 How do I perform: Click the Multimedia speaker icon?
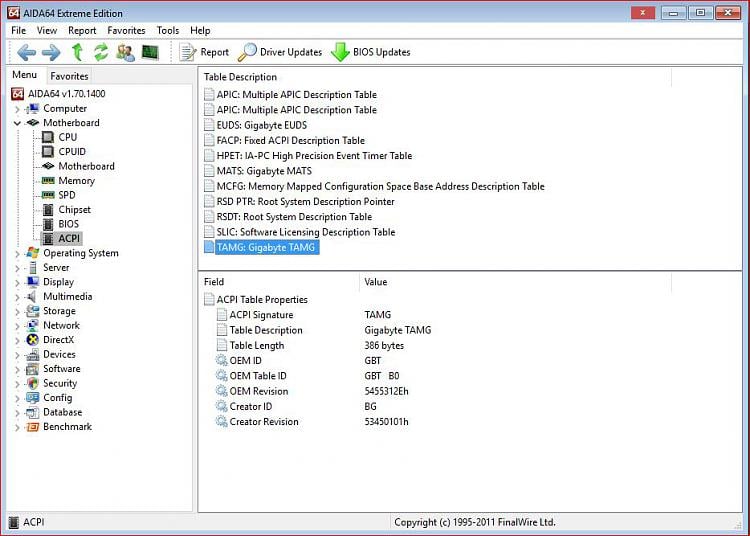pos(33,296)
